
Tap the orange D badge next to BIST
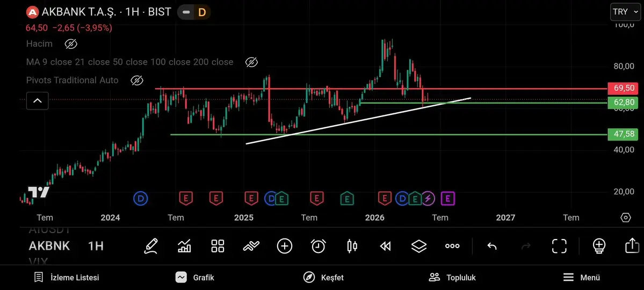pyautogui.click(x=201, y=12)
